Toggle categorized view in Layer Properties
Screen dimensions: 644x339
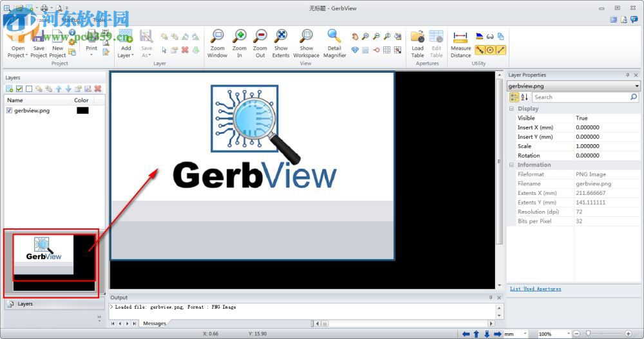pos(514,97)
